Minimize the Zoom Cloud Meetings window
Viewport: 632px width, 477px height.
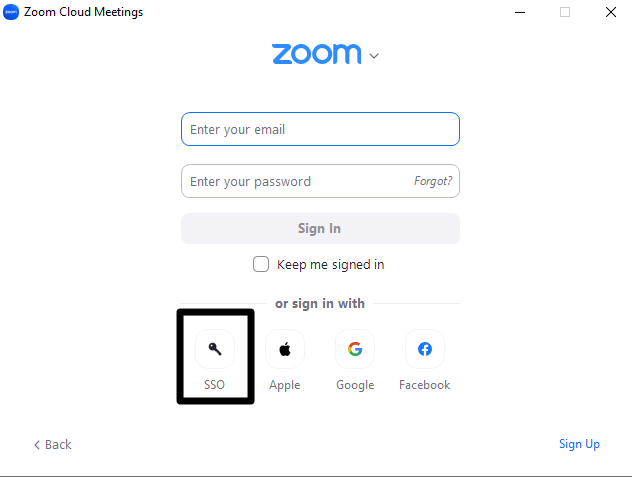pos(520,12)
